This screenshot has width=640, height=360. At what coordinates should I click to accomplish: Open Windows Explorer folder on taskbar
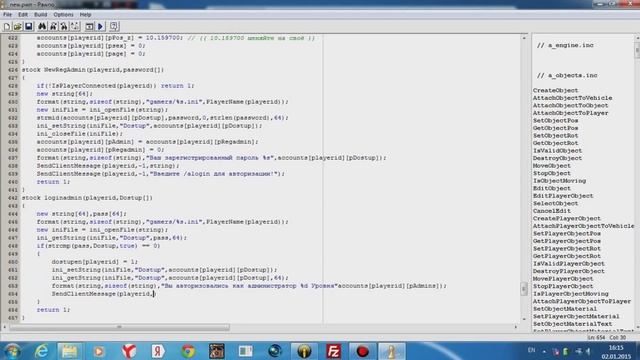point(69,351)
